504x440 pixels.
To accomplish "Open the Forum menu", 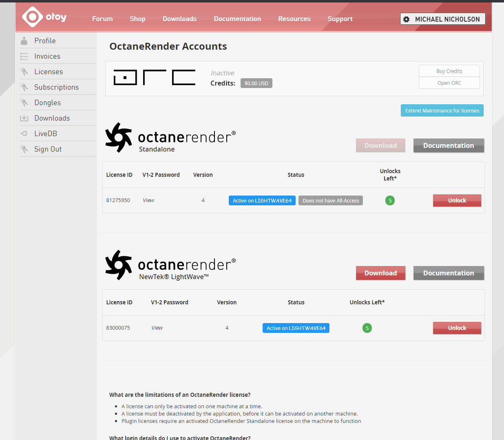I will pyautogui.click(x=102, y=19).
